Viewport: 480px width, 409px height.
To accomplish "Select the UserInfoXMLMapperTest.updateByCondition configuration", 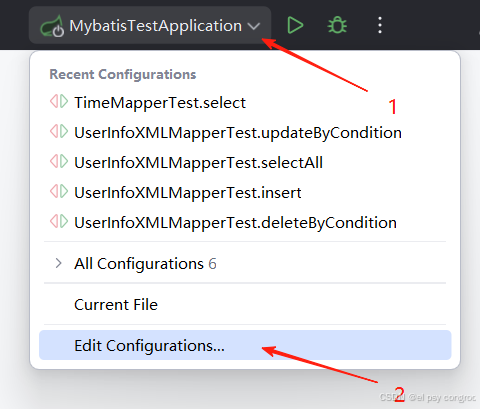I will pos(245,132).
